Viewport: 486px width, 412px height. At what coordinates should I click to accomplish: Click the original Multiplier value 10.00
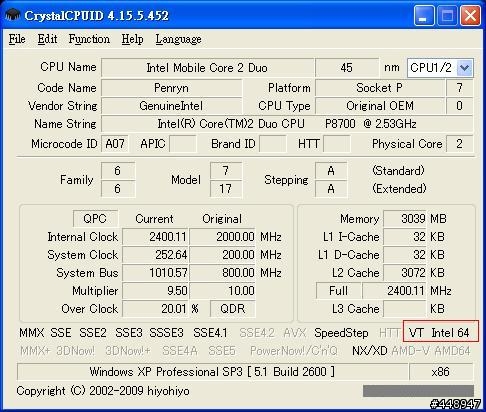point(222,291)
